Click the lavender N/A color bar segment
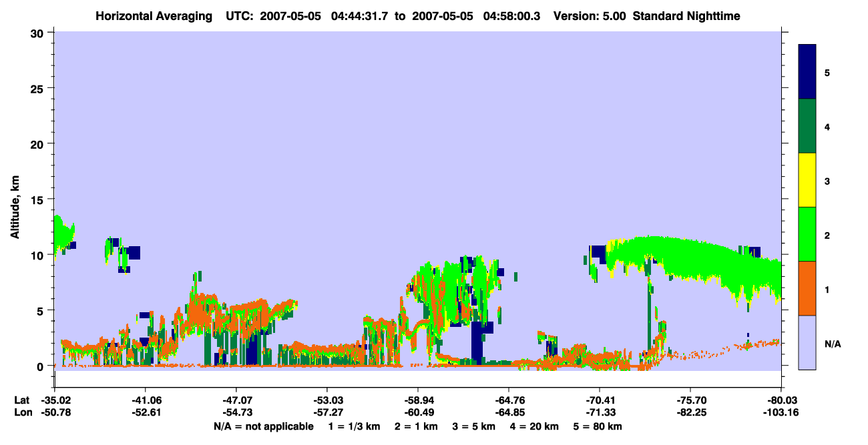This screenshot has width=868, height=445. coord(807,342)
